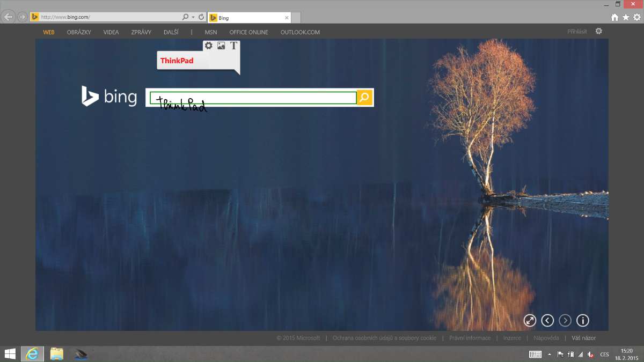The width and height of the screenshot is (644, 362).
Task: Open the ZPRÁVY news tab
Action: pos(141,32)
